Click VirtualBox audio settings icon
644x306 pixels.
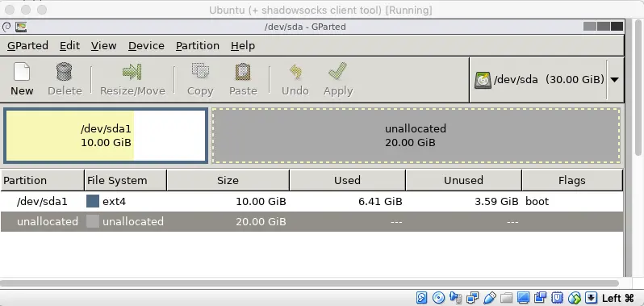(x=456, y=297)
